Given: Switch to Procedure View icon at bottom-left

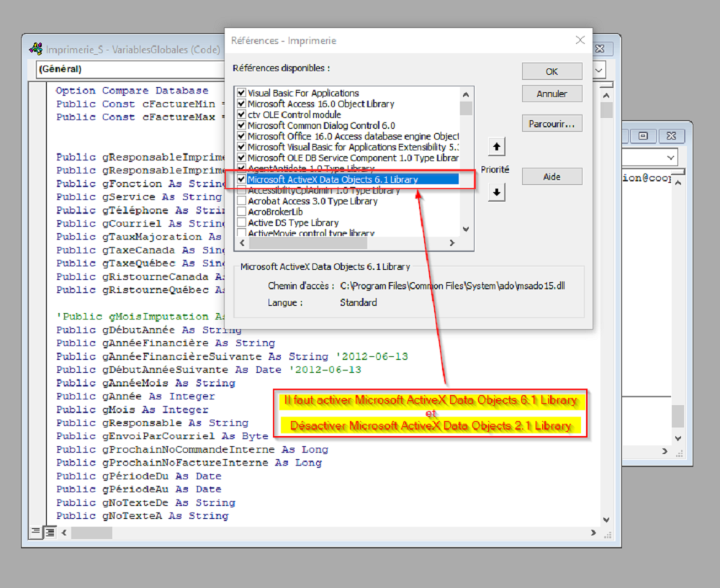Looking at the screenshot, I should coord(36,532).
